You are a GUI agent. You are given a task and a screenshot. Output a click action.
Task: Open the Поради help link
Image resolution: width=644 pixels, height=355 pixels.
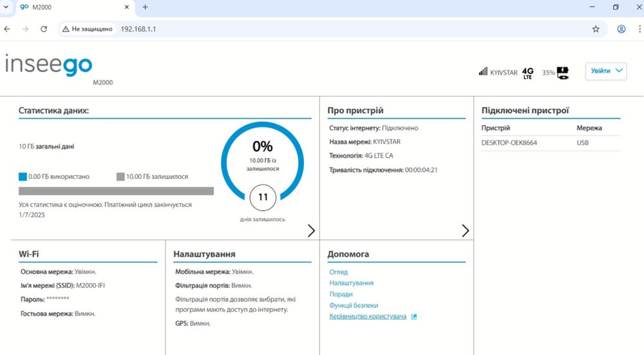click(341, 294)
